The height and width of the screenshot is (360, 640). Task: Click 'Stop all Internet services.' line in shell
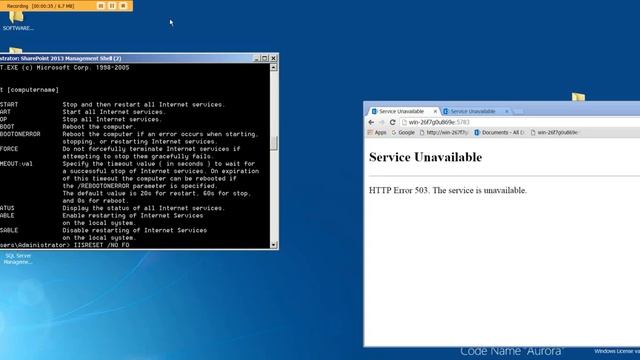click(x=112, y=120)
